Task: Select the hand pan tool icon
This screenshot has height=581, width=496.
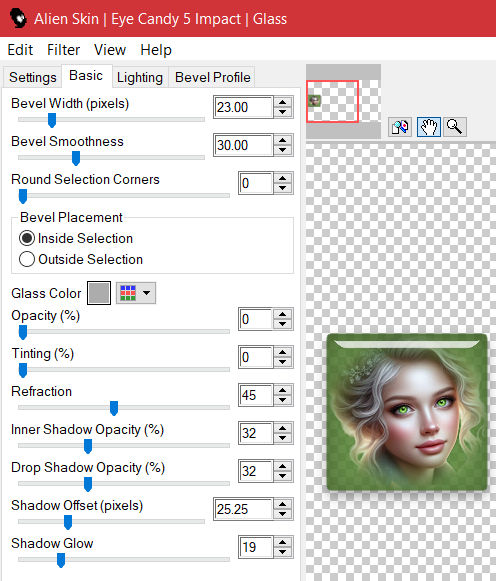Action: tap(429, 127)
